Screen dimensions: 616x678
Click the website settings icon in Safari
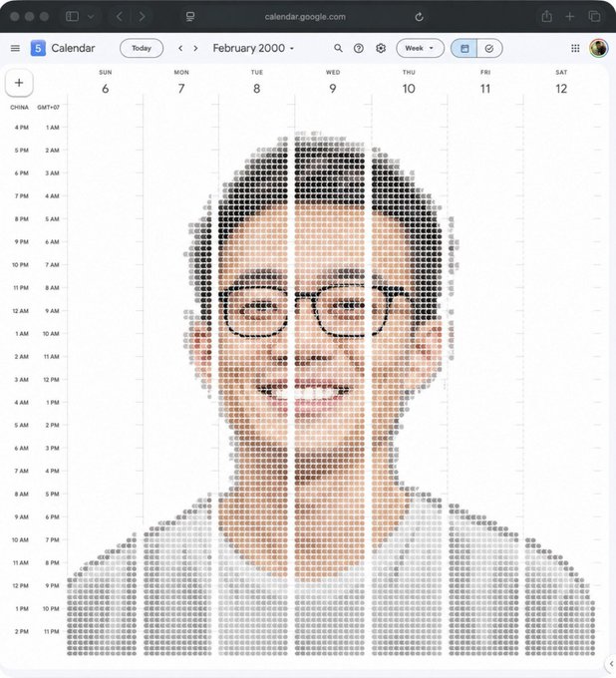190,16
